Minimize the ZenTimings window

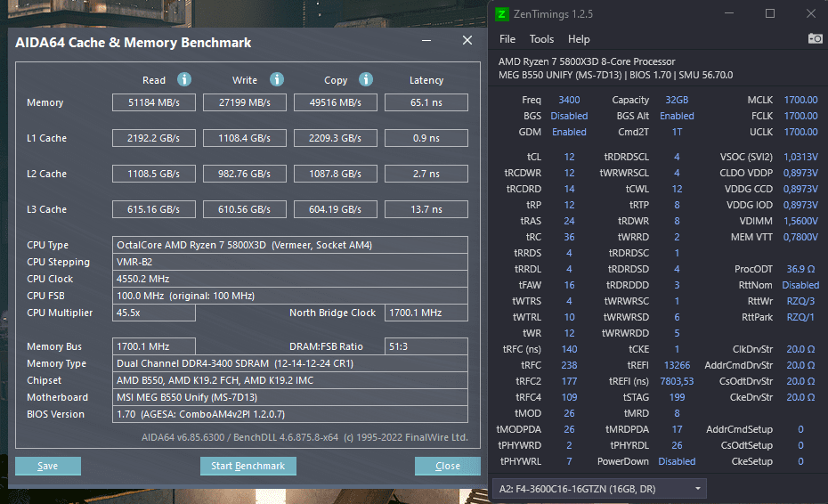click(729, 13)
